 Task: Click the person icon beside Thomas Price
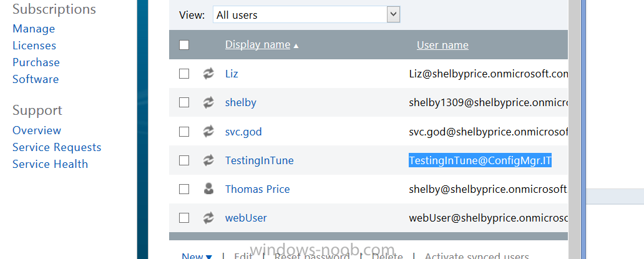tap(208, 189)
